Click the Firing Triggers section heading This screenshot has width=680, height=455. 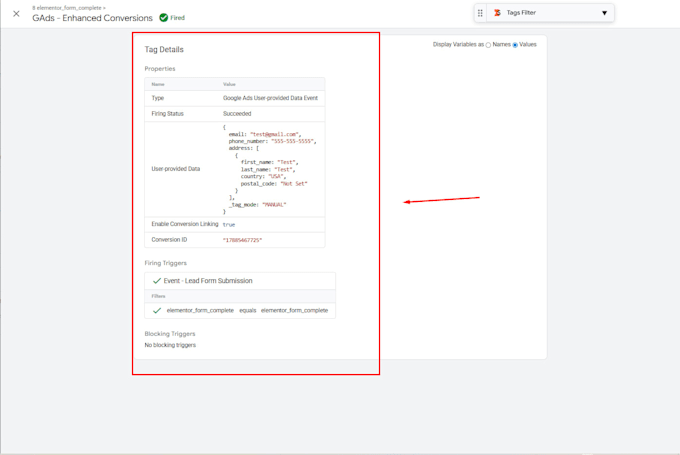166,263
